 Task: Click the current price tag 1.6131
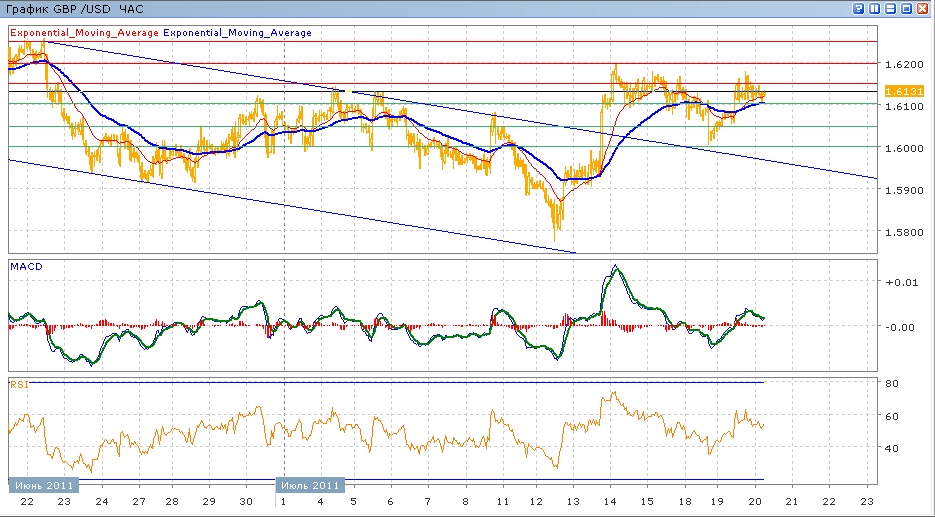895,92
